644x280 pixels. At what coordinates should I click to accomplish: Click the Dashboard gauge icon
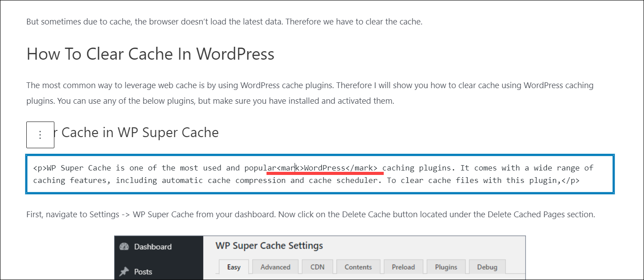pyautogui.click(x=124, y=247)
